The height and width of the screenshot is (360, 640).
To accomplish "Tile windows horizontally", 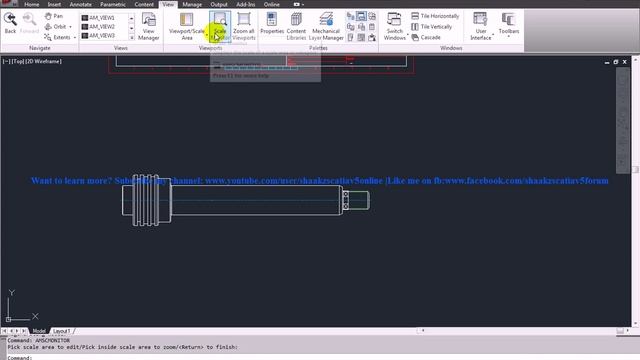I will coord(435,16).
